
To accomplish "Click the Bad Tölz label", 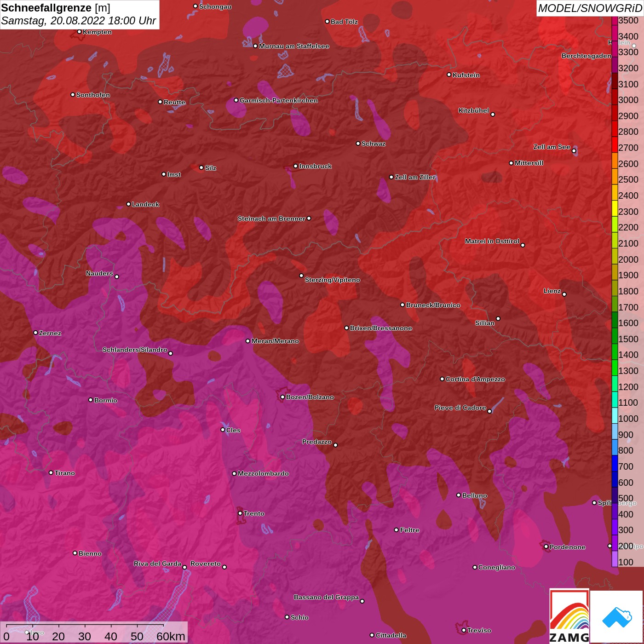I will [x=344, y=22].
